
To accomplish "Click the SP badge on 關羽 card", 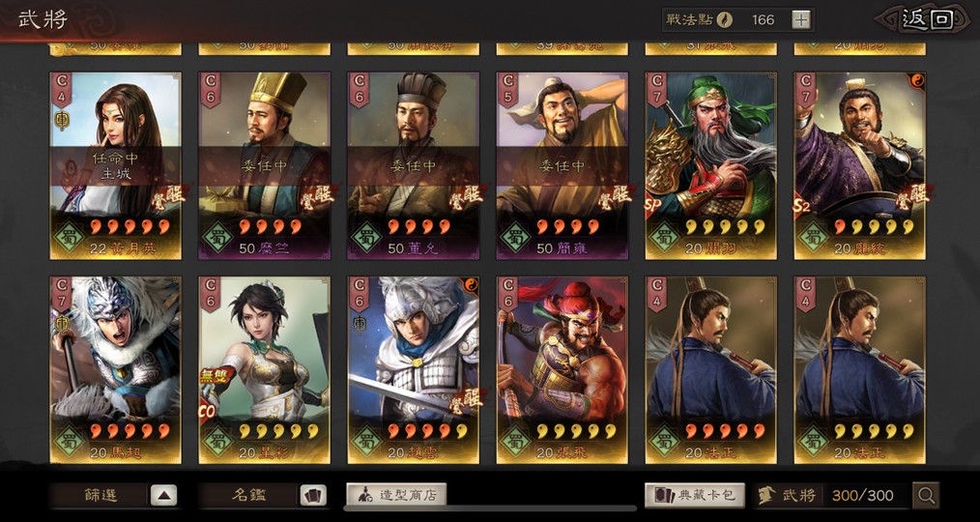I will (653, 204).
